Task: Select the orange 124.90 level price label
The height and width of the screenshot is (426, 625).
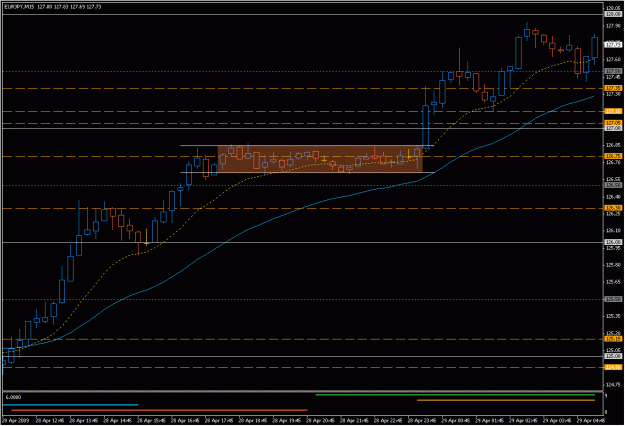Action: (613, 367)
